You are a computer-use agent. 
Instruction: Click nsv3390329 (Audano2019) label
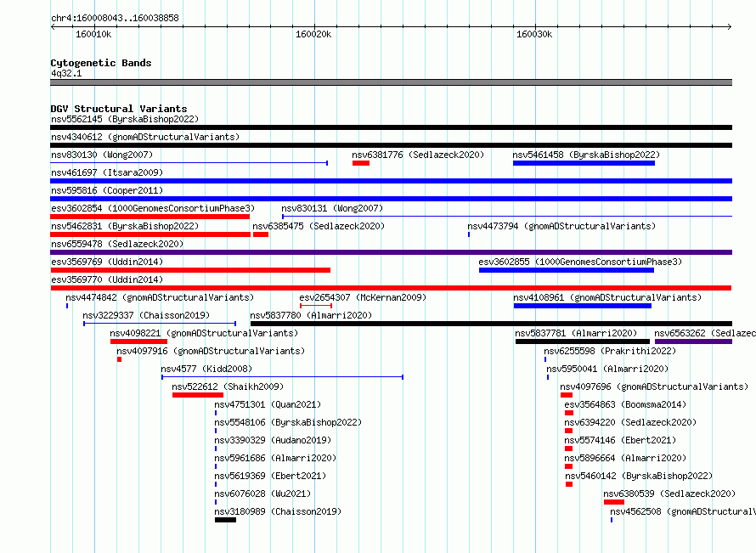273,440
